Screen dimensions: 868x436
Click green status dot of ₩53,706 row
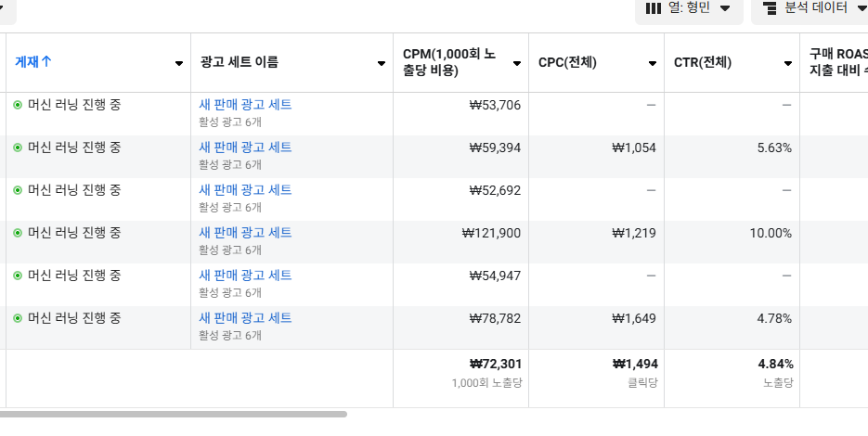[18, 105]
